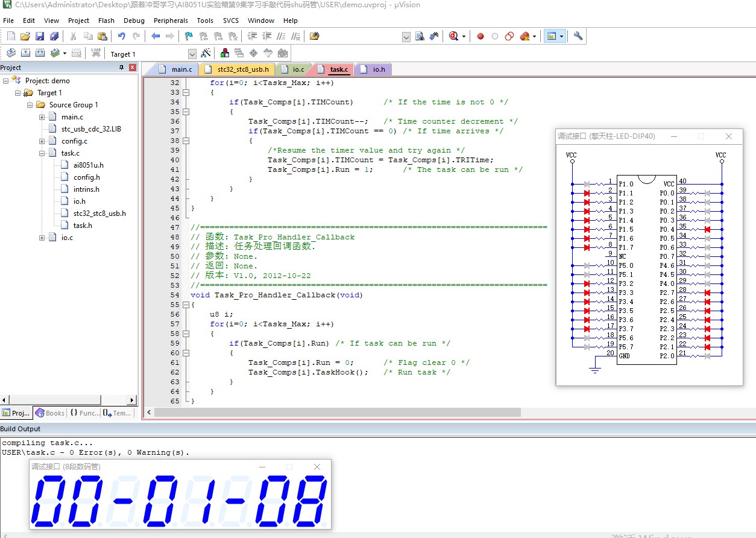Click the editor horizontal scrollbar

[x=338, y=413]
